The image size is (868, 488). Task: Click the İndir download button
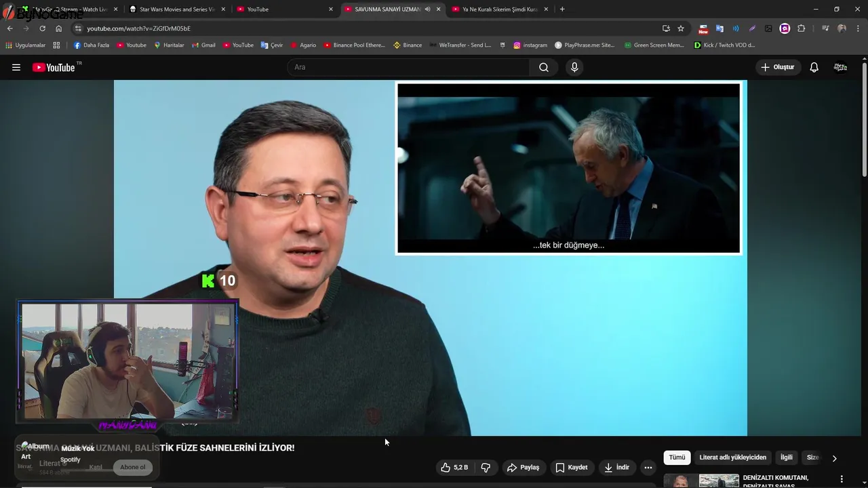[617, 468]
